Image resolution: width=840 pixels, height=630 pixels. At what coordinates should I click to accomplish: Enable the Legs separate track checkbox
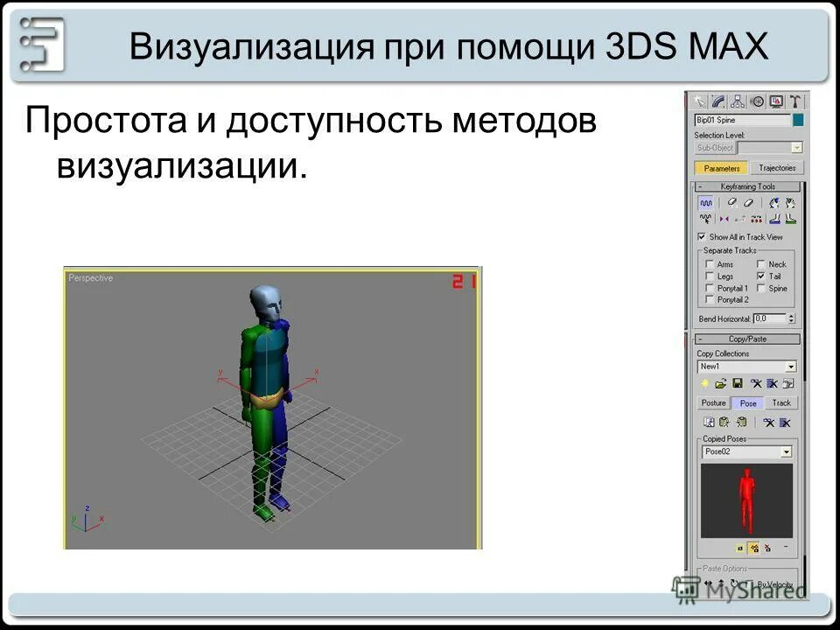tap(710, 276)
